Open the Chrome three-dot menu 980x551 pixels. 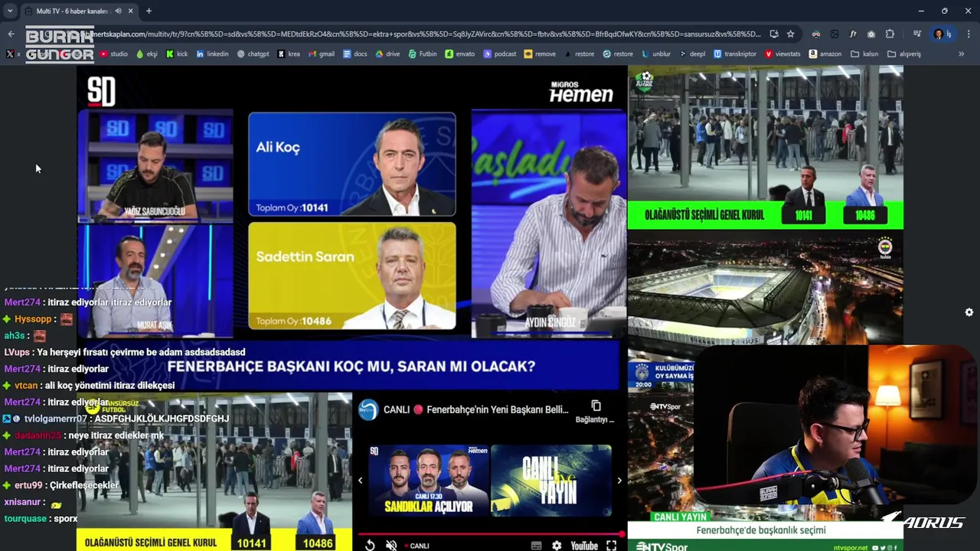click(969, 34)
